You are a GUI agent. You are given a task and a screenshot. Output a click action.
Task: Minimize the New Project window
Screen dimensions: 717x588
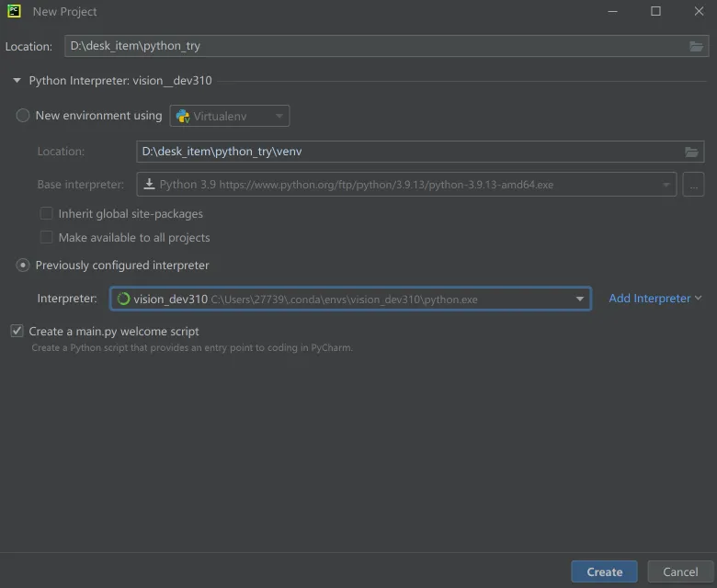tap(613, 11)
